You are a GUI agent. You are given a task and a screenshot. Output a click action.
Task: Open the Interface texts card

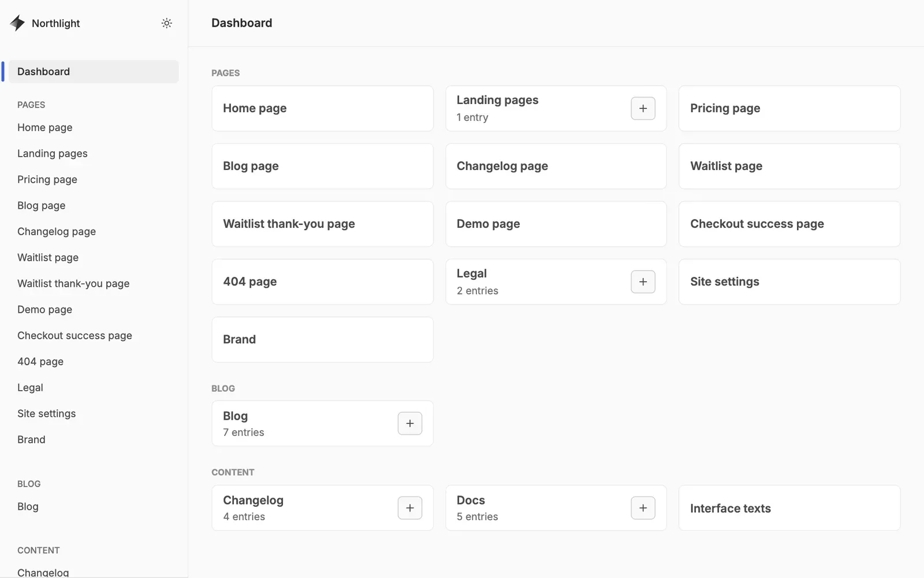(x=789, y=508)
